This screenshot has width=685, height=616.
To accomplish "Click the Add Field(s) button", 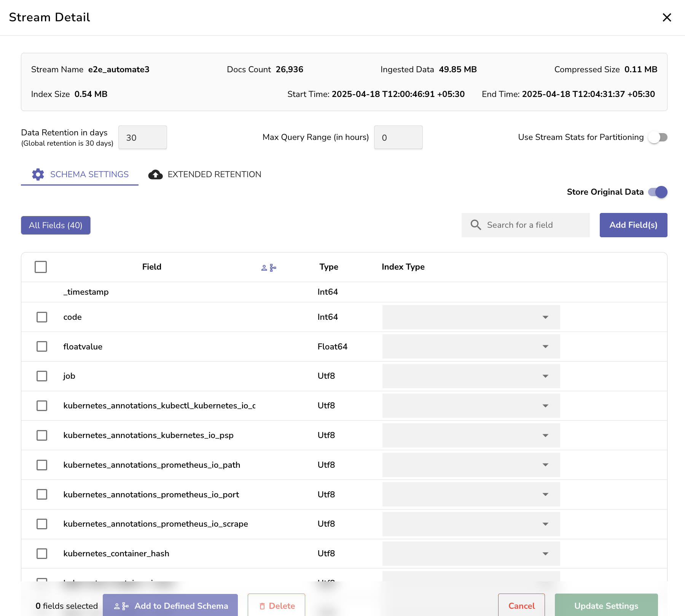I will 633,225.
